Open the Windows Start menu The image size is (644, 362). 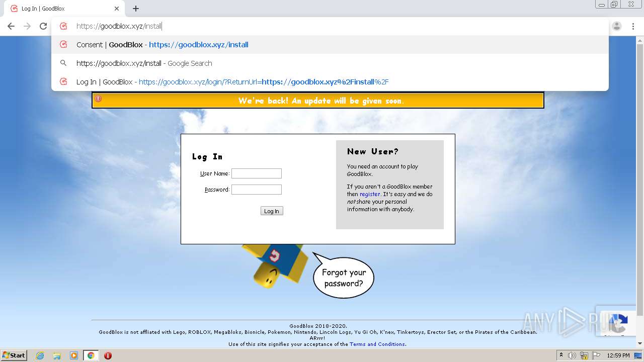(x=14, y=355)
